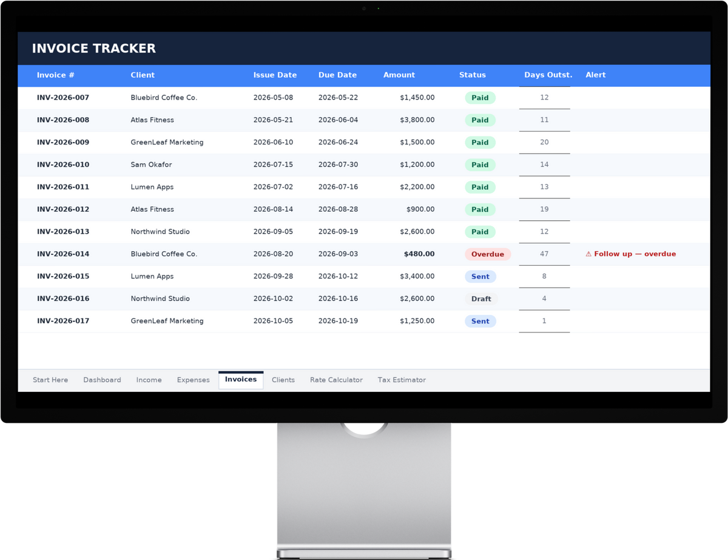Switch to the Dashboard tab
Screen dimensions: 728x560
(102, 380)
